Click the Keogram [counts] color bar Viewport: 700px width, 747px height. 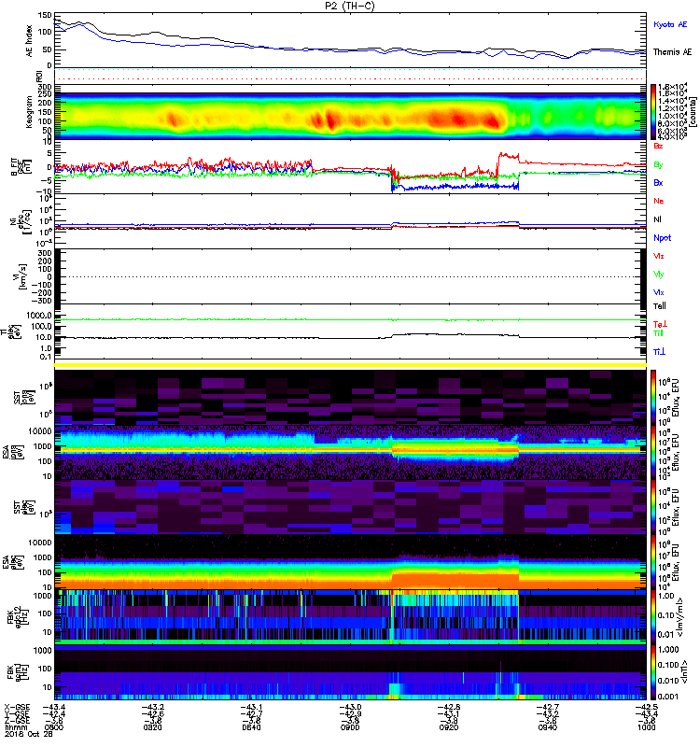[x=653, y=111]
